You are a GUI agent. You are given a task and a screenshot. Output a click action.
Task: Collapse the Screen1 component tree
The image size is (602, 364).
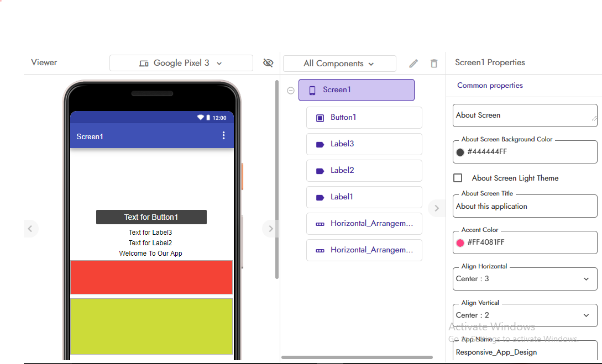click(291, 91)
